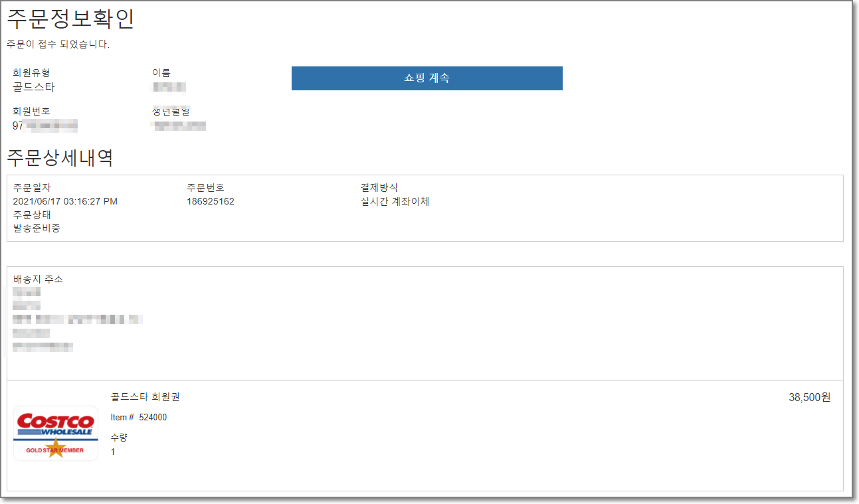
Task: Select the 쇼핑 계속 button
Action: click(x=427, y=78)
